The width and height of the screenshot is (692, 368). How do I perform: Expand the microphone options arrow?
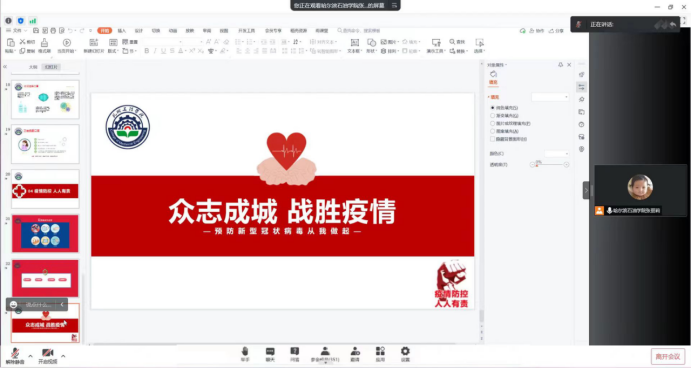click(x=30, y=356)
